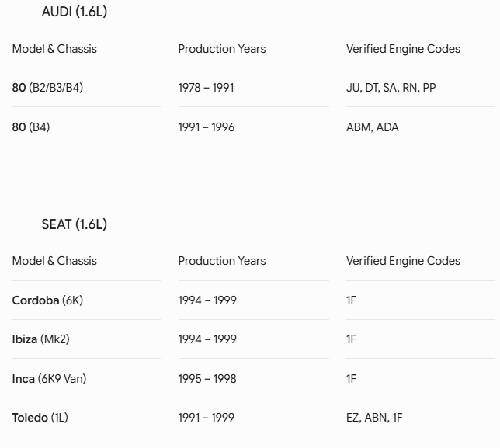Click the 80 (B2/B3/B4) model cell
Screen dimensions: 500x448
point(47,88)
